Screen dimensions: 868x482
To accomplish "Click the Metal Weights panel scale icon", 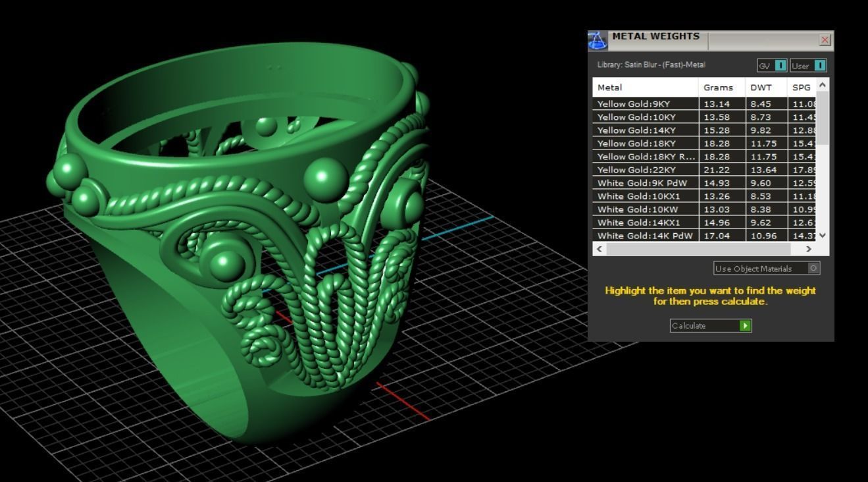I will pyautogui.click(x=598, y=40).
